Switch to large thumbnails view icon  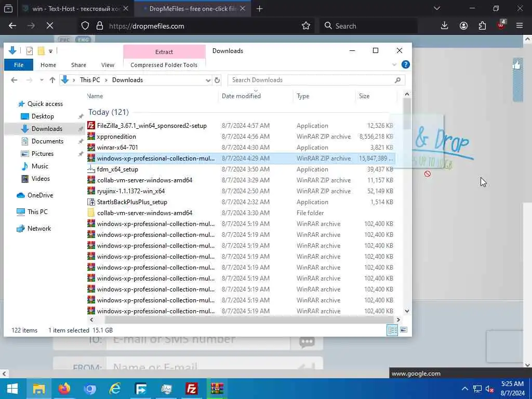pyautogui.click(x=404, y=330)
